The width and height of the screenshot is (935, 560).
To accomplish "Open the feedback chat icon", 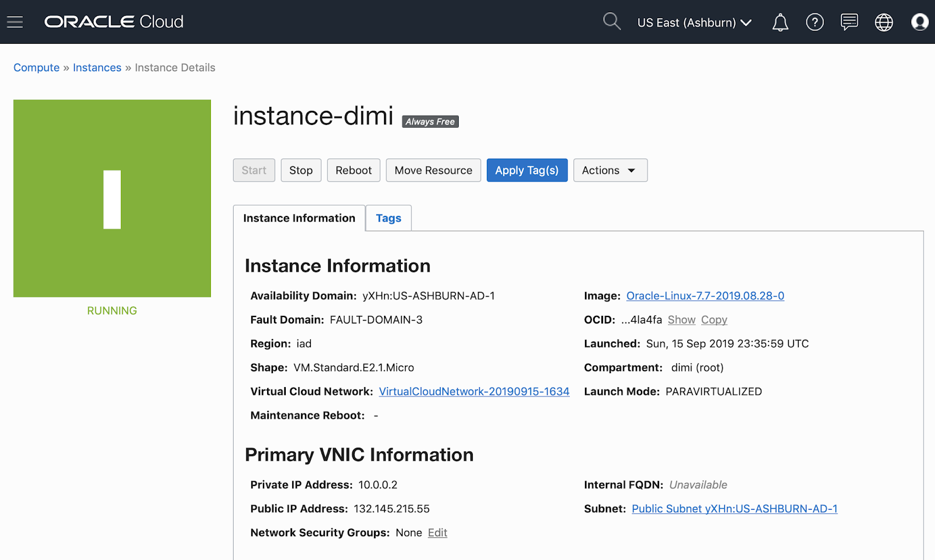I will point(849,22).
